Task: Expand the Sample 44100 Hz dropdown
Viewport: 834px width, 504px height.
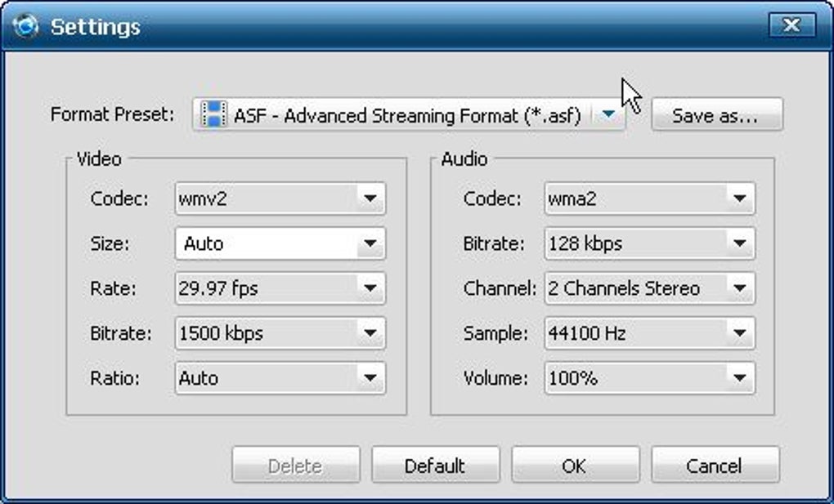Action: coord(739,333)
